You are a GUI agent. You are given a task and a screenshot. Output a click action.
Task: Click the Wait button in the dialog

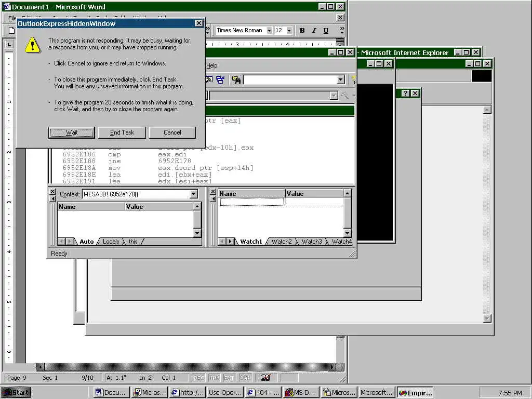[71, 132]
